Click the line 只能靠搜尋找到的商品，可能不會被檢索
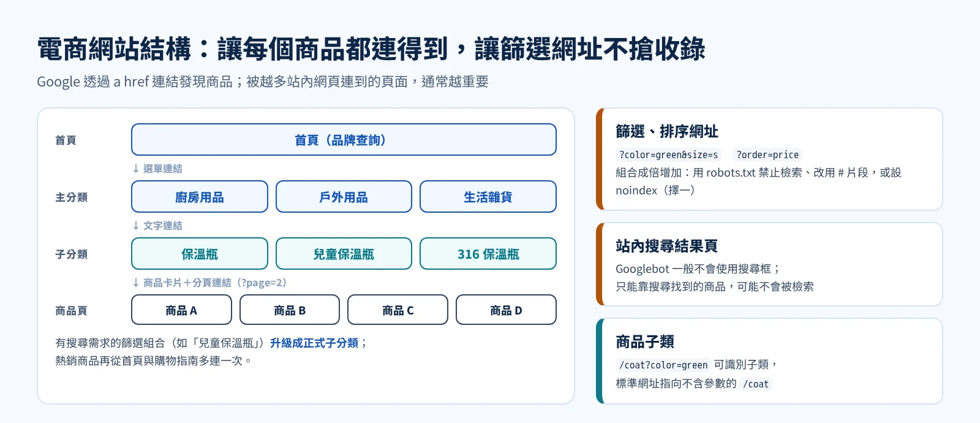 (715, 286)
